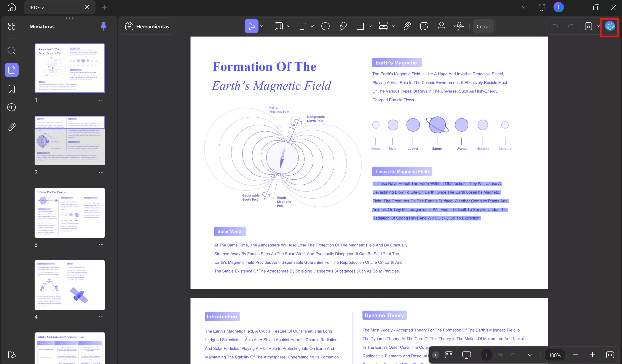Open the tab list chevron in title bar
Viewport: 622px width, 364px height.
click(x=524, y=7)
